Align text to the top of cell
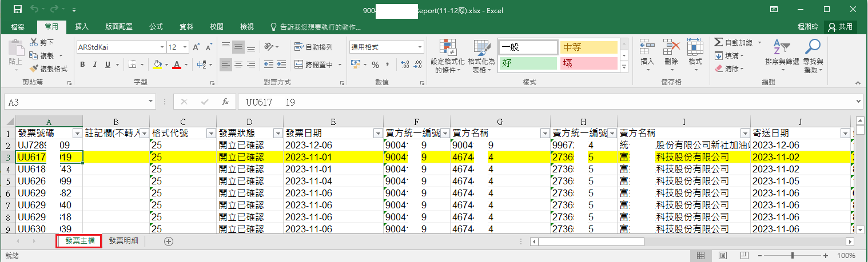868x262 pixels. (x=226, y=47)
